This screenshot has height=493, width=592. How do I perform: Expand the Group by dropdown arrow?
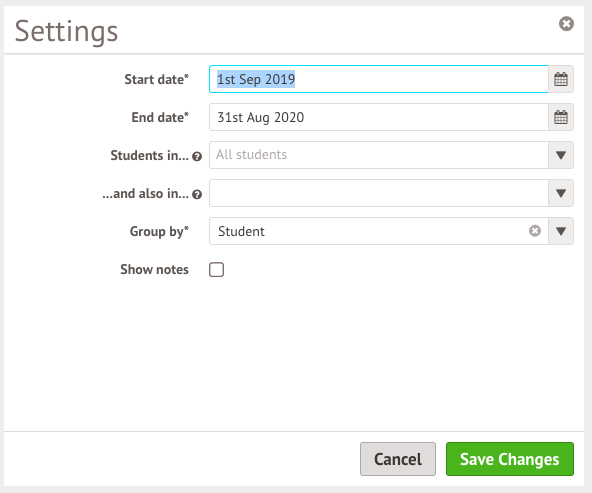pos(561,231)
